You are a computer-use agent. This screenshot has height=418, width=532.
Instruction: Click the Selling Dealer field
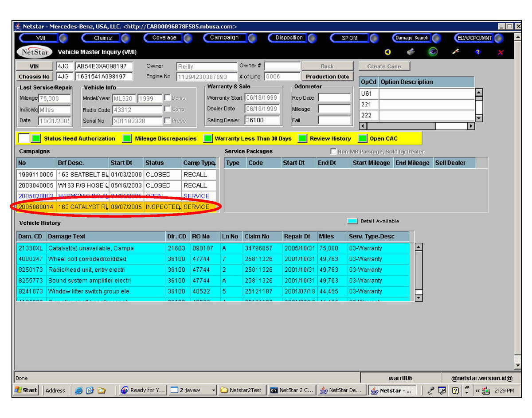262,120
